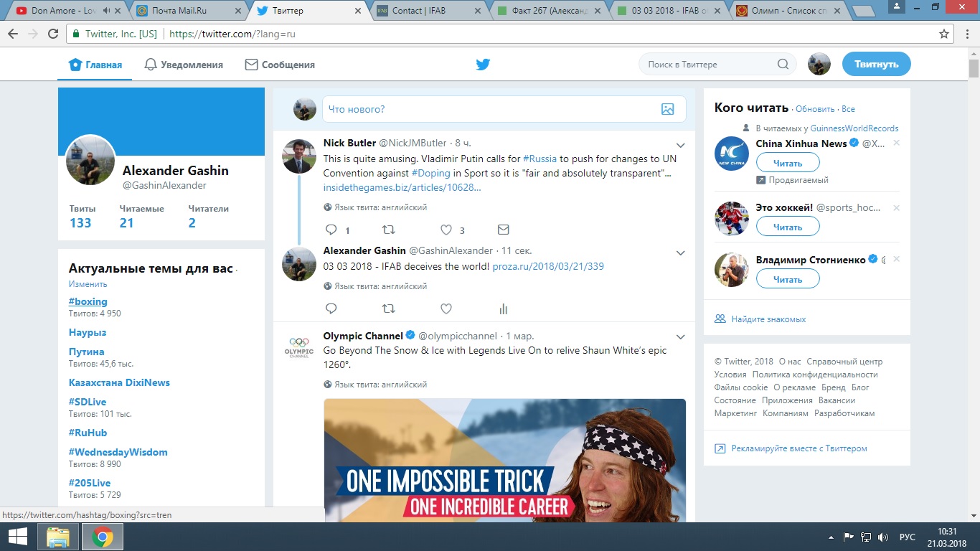Open Уведомления notifications tab
Screen dimensions: 980x551
pos(184,65)
